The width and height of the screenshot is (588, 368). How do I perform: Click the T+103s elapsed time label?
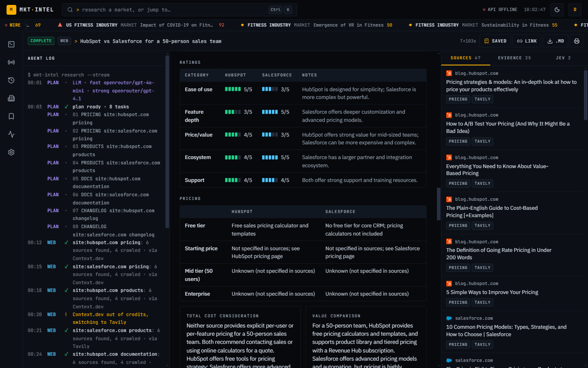[468, 41]
